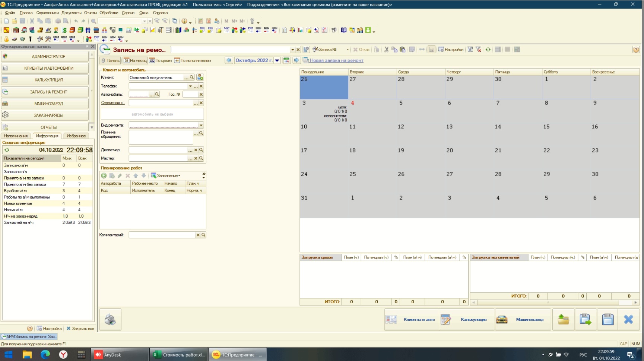Click the Настройки toolbar button
The width and height of the screenshot is (644, 361).
click(451, 50)
